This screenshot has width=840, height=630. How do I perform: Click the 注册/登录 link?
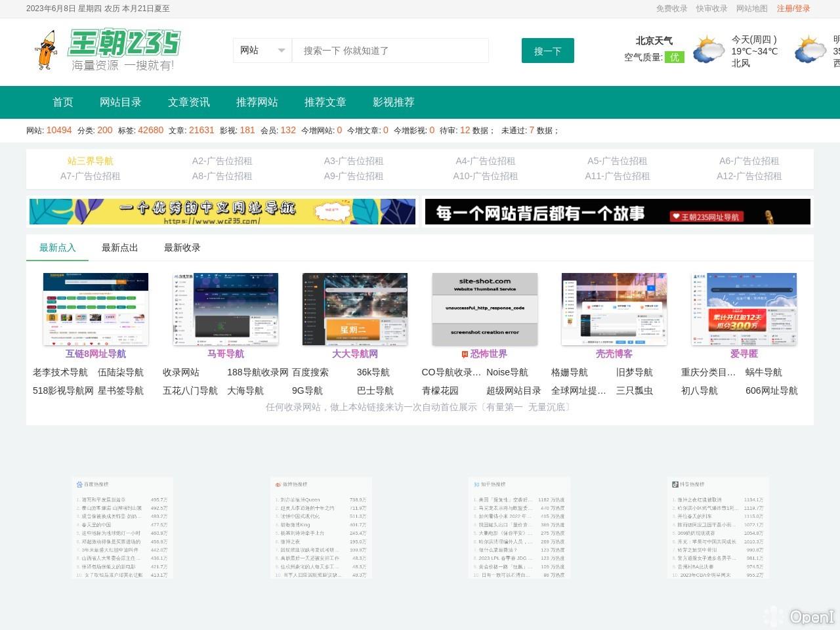pyautogui.click(x=793, y=9)
